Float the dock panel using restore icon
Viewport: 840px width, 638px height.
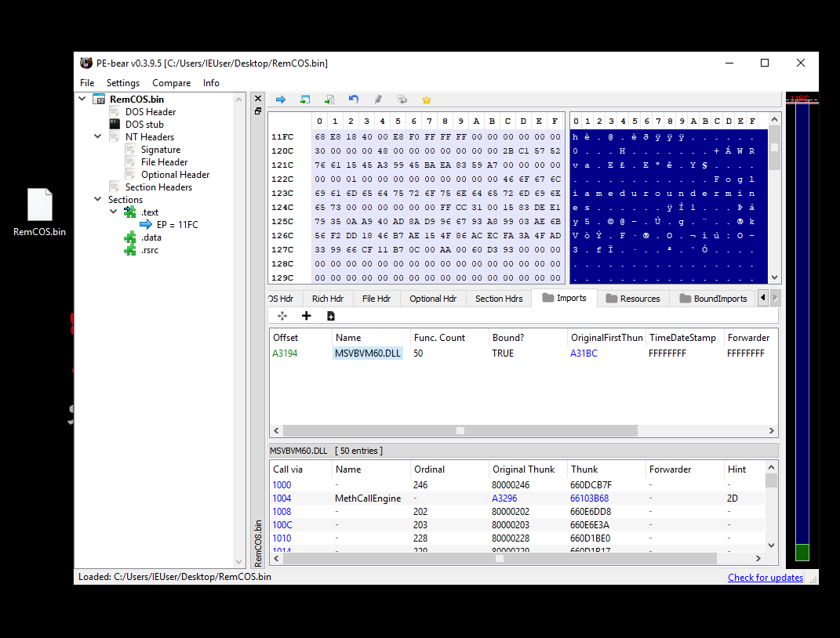258,111
